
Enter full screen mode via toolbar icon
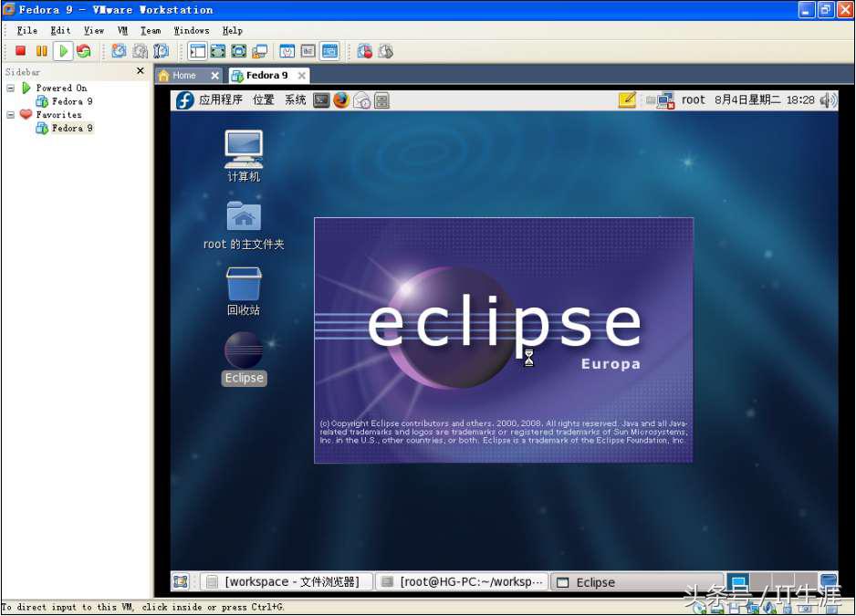click(x=219, y=51)
